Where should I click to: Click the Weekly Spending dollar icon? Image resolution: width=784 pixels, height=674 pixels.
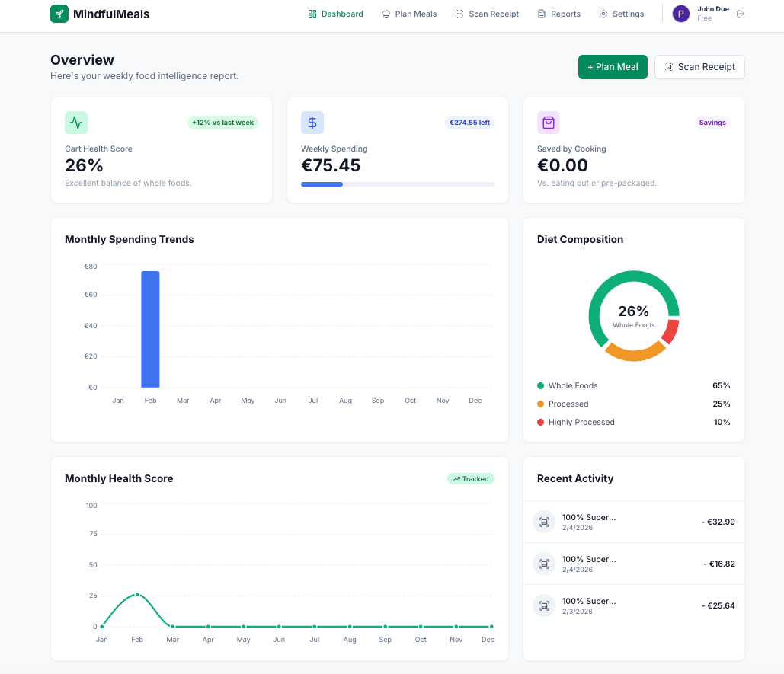coord(312,123)
